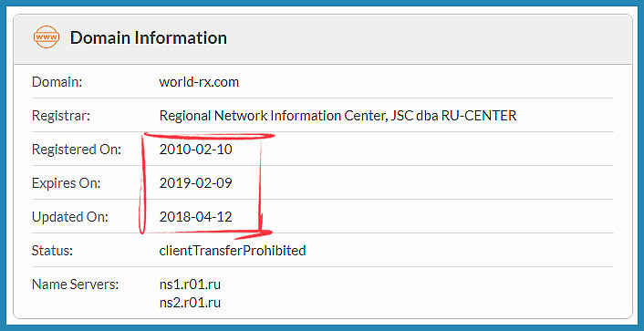The height and width of the screenshot is (331, 644).
Task: Click the Updated On: label
Action: 70,217
